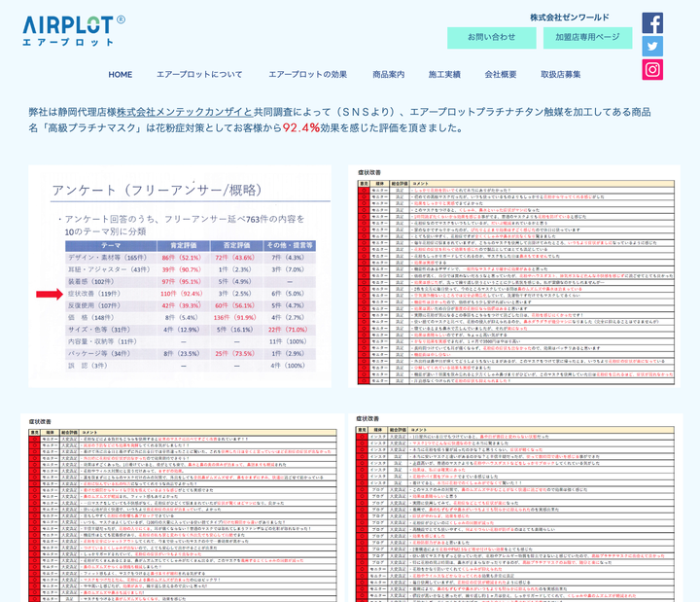Go to HOME menu item
The image size is (700, 602).
pos(121,75)
